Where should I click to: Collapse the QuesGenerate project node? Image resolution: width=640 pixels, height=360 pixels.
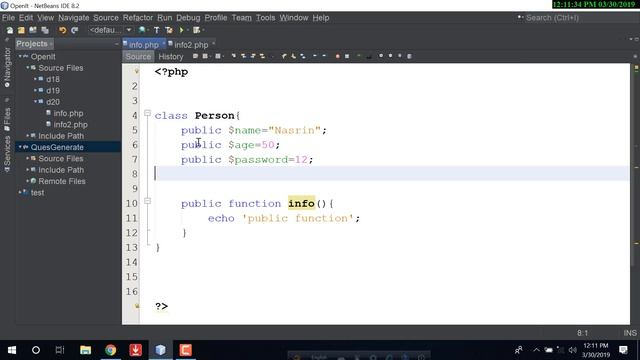(20, 147)
